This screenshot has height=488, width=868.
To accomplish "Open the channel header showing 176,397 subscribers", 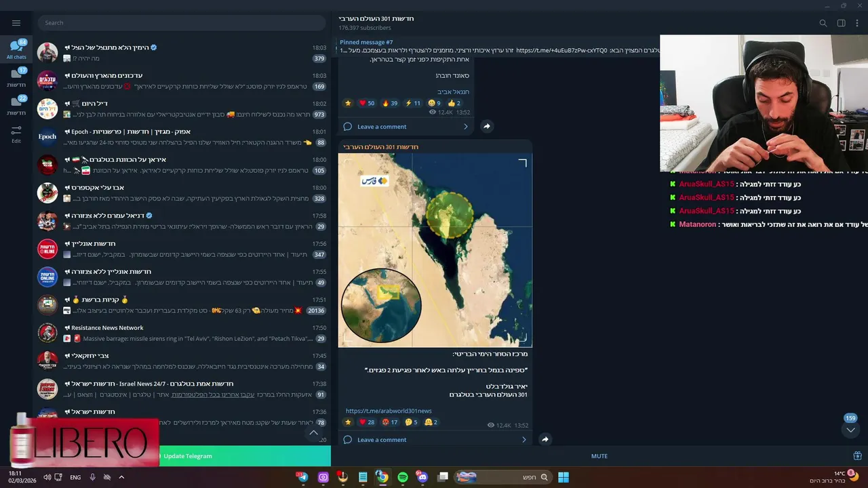I will (x=376, y=23).
